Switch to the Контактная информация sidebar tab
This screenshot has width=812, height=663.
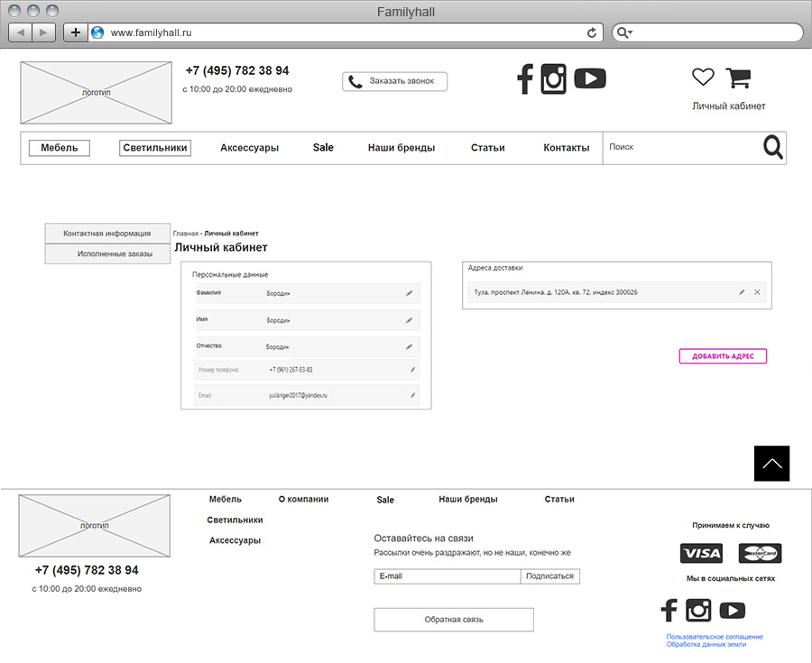[x=109, y=234]
